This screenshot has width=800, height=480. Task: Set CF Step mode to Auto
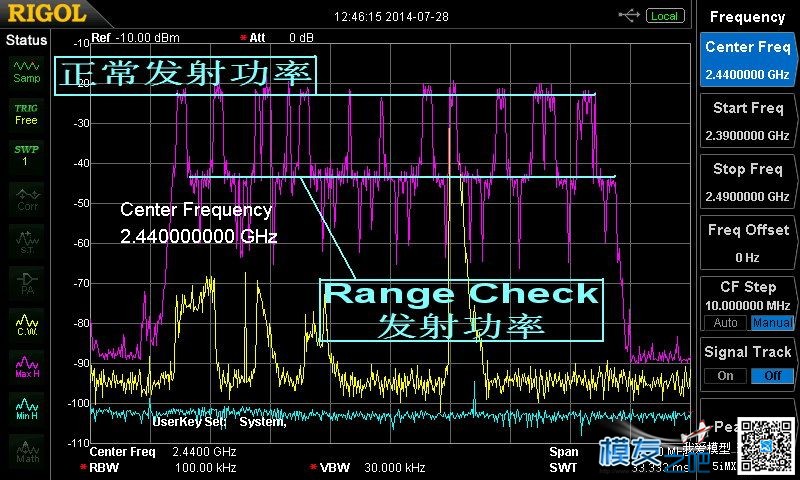(725, 322)
